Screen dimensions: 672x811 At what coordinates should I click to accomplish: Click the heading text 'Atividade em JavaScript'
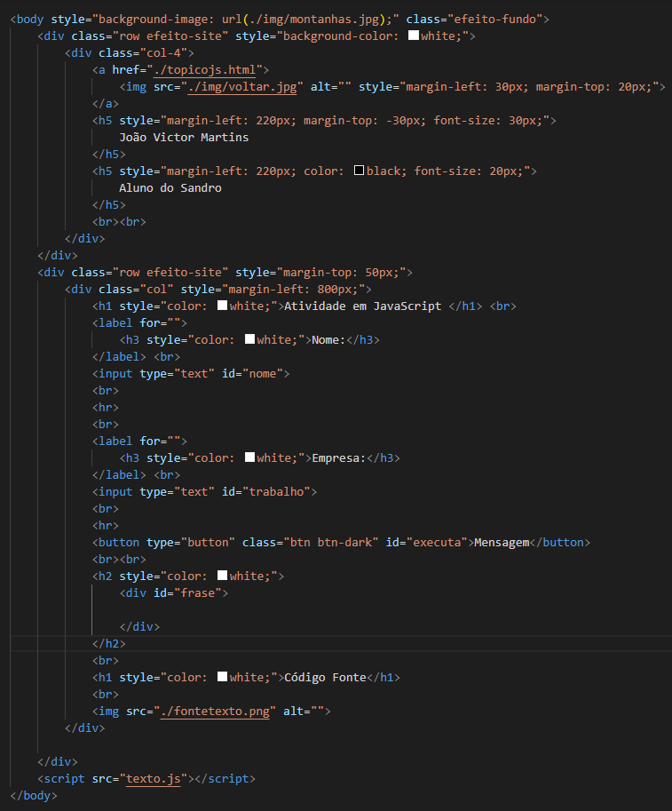(363, 306)
